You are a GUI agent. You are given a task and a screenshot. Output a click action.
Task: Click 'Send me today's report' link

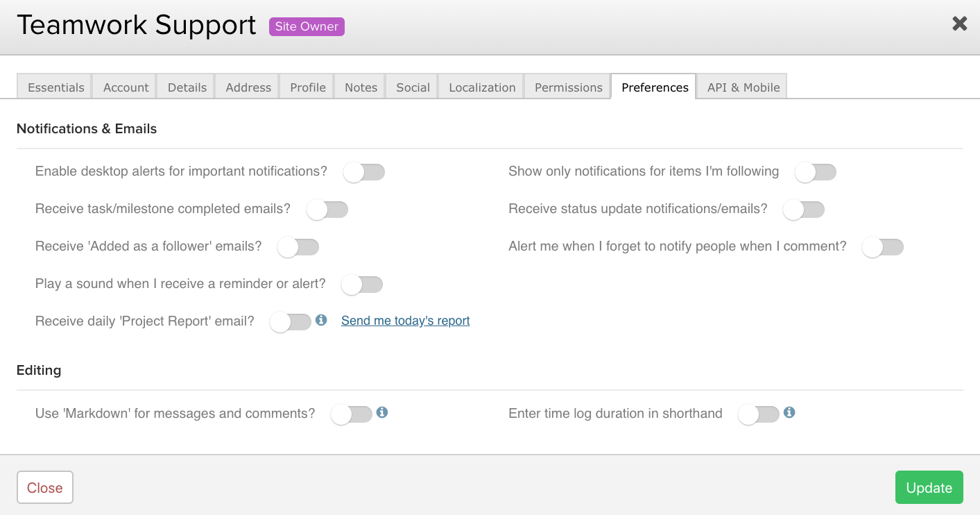point(405,321)
